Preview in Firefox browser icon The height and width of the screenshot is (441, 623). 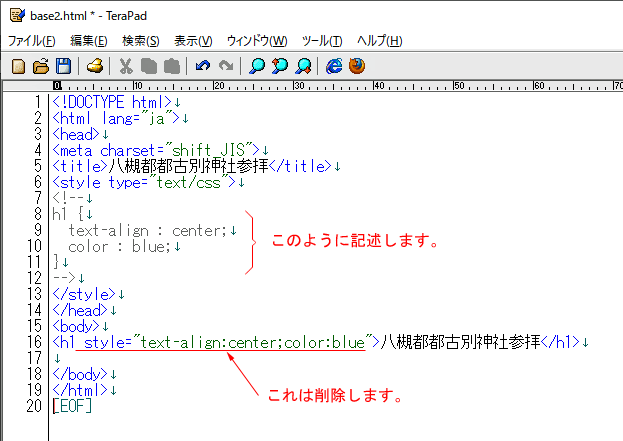point(357,66)
